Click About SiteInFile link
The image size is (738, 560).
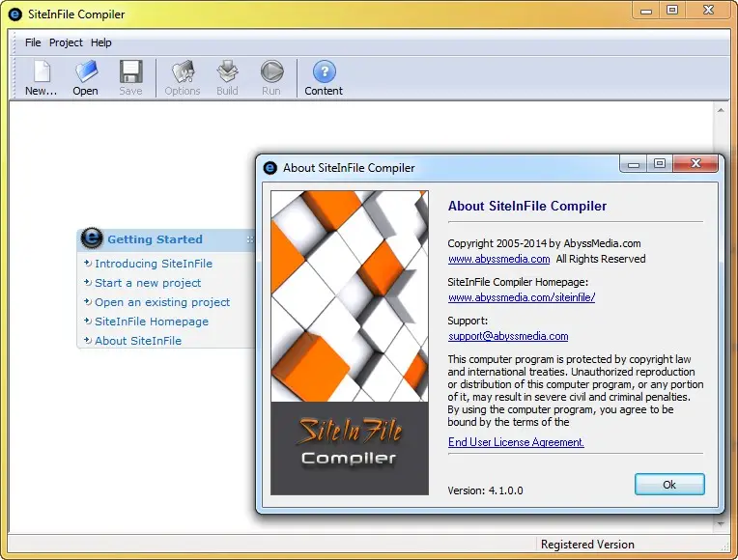click(138, 341)
